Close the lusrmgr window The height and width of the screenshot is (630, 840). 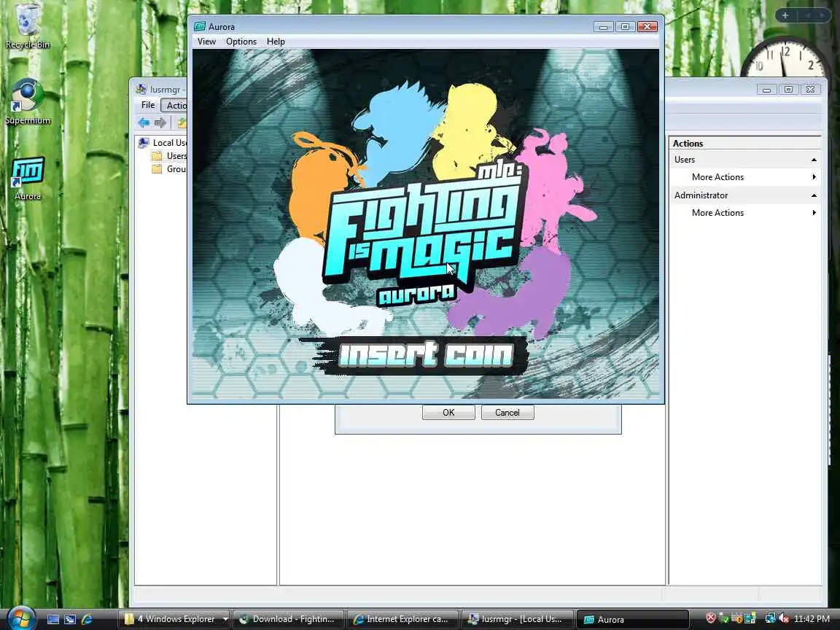811,90
